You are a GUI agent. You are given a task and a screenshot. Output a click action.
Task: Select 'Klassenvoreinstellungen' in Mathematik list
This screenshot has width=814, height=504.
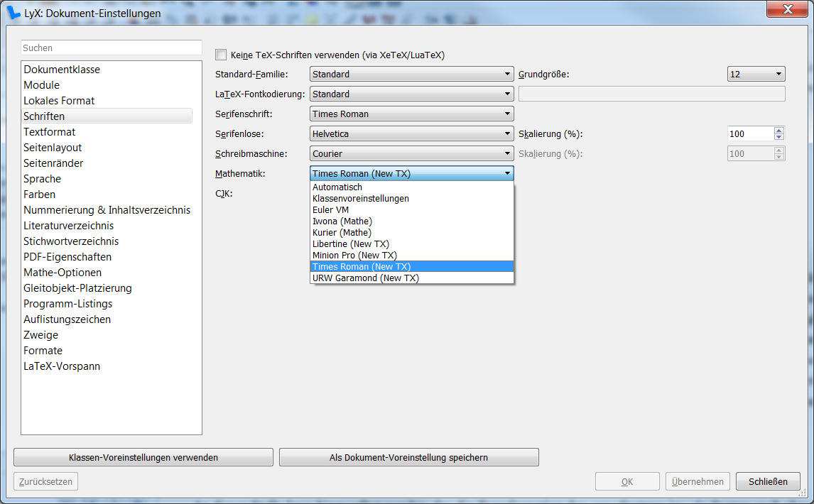click(412, 198)
